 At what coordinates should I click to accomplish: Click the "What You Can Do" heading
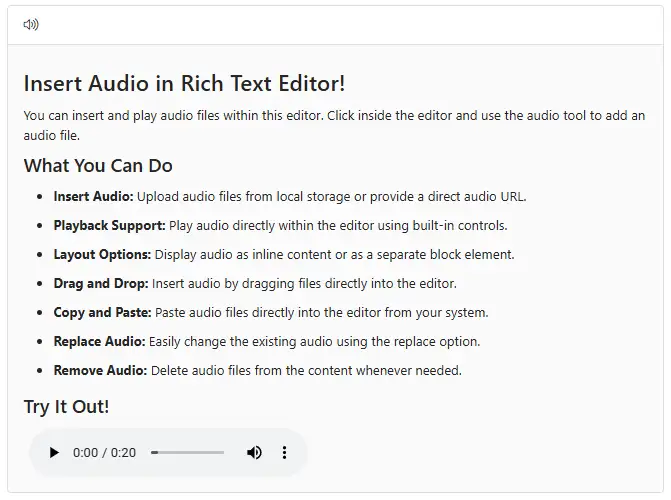pos(98,166)
